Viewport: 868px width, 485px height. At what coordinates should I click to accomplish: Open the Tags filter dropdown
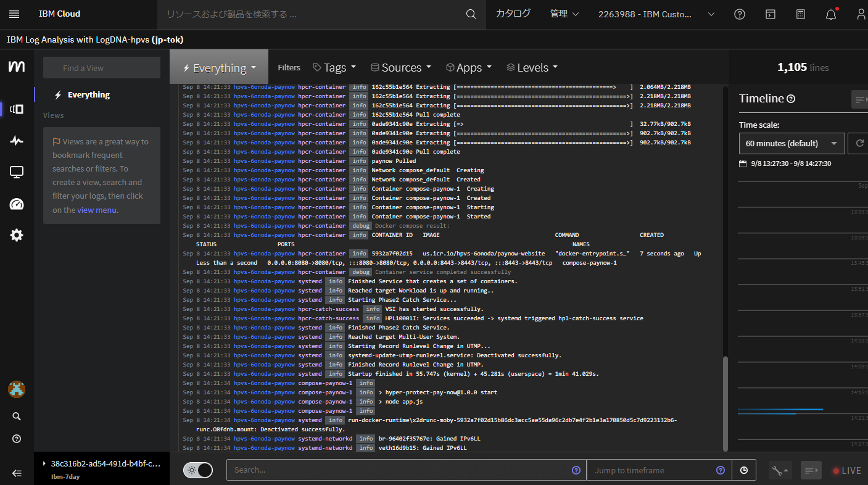coord(334,67)
